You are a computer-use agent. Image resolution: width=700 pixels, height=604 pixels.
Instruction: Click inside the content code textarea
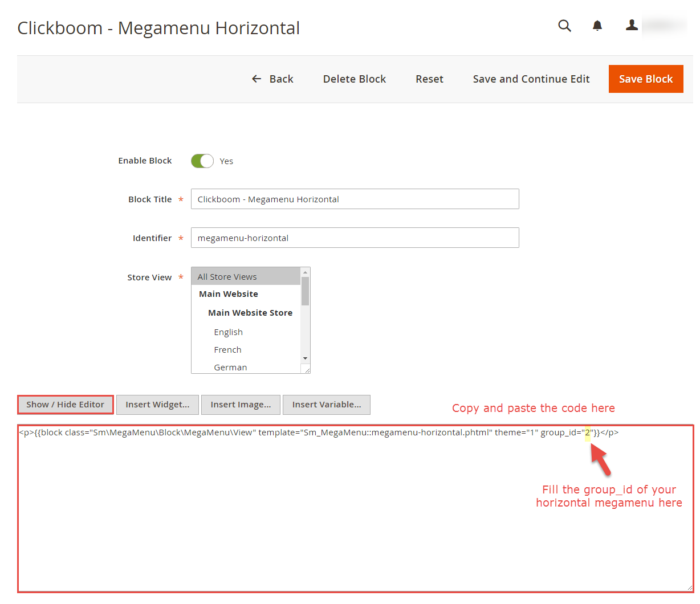[356, 508]
